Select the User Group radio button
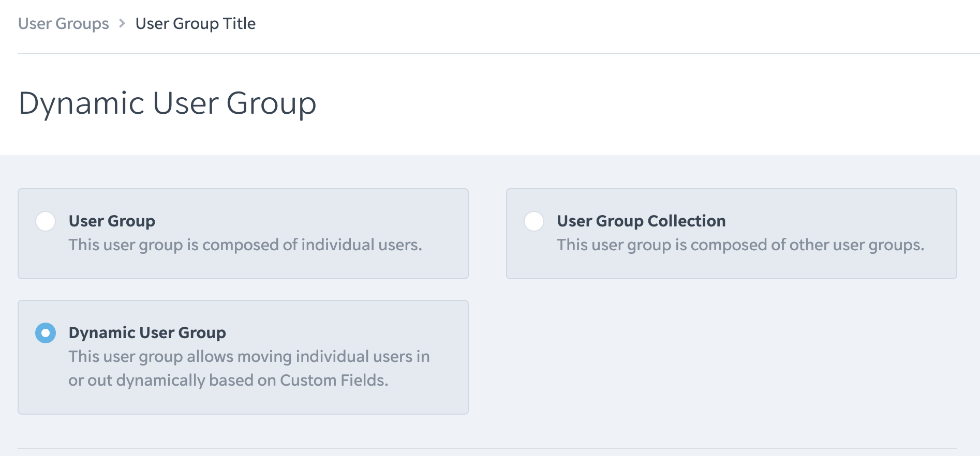Image resolution: width=980 pixels, height=456 pixels. click(x=46, y=221)
